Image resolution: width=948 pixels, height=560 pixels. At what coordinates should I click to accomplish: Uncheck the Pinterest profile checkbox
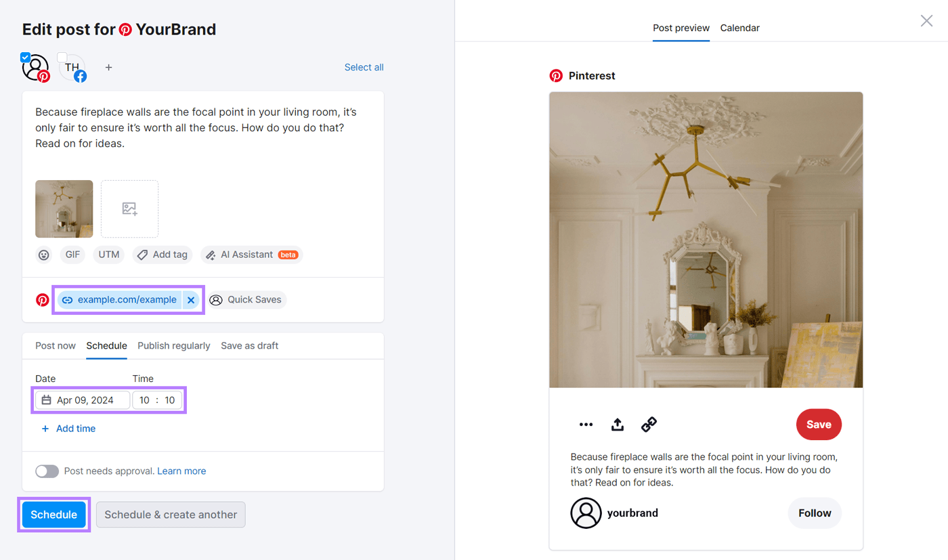pyautogui.click(x=25, y=58)
